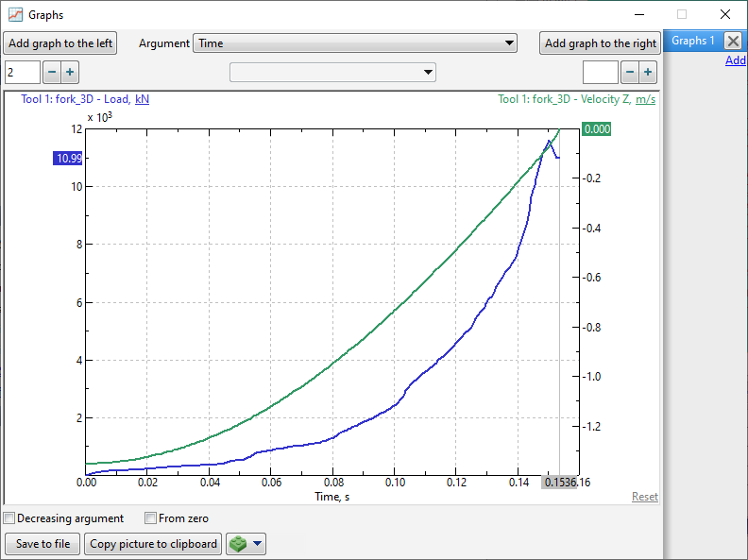748x560 pixels.
Task: Click the Add link under the tab
Action: coord(735,60)
